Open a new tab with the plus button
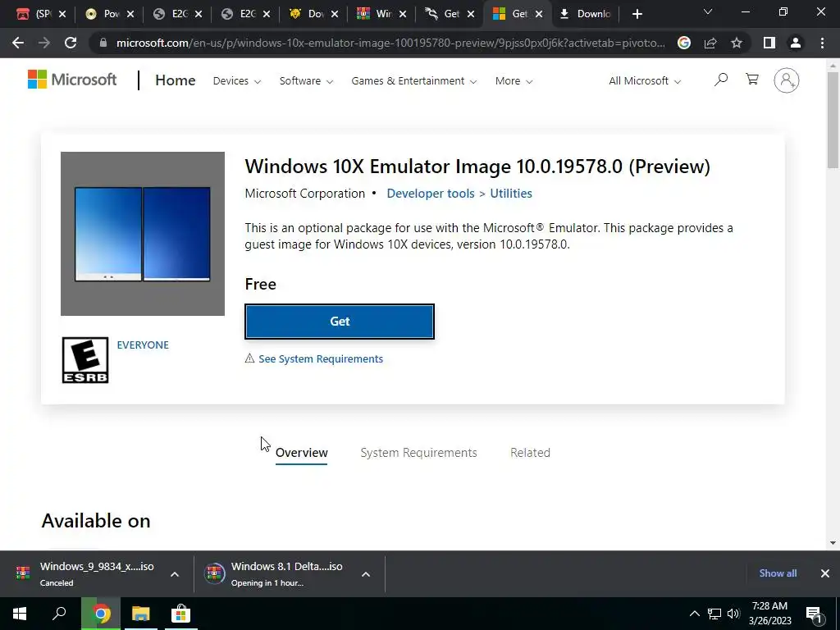840x630 pixels. point(637,14)
